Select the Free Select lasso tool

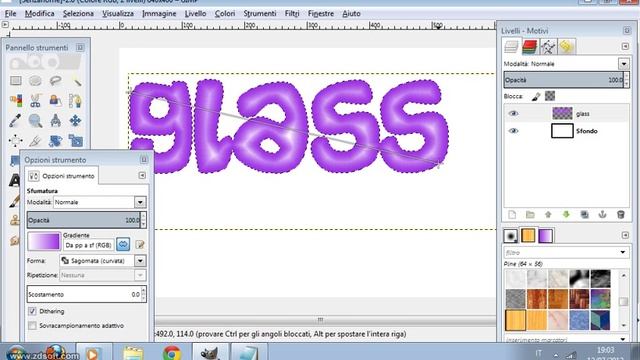(56, 81)
